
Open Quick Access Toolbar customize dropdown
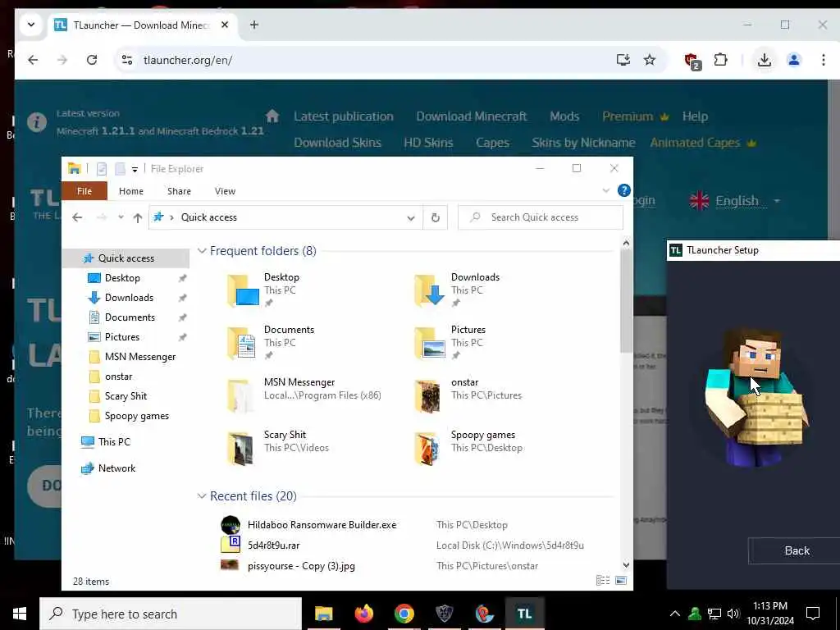click(135, 169)
